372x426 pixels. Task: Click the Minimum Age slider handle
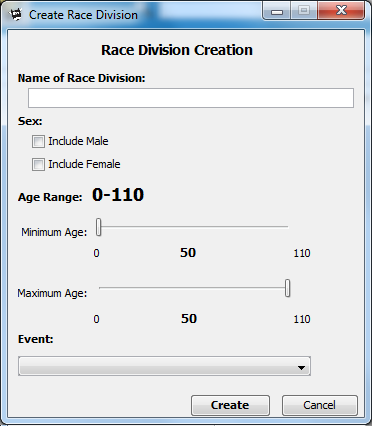(99, 227)
